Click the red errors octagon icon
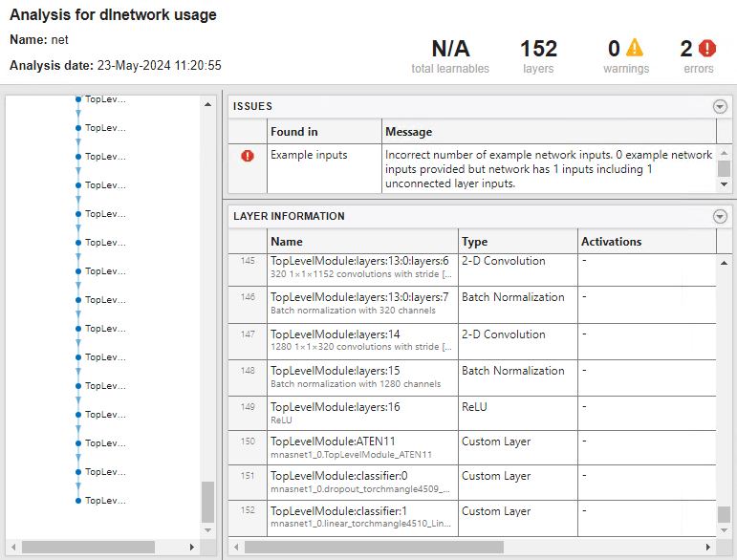The height and width of the screenshot is (560, 737). (x=706, y=49)
